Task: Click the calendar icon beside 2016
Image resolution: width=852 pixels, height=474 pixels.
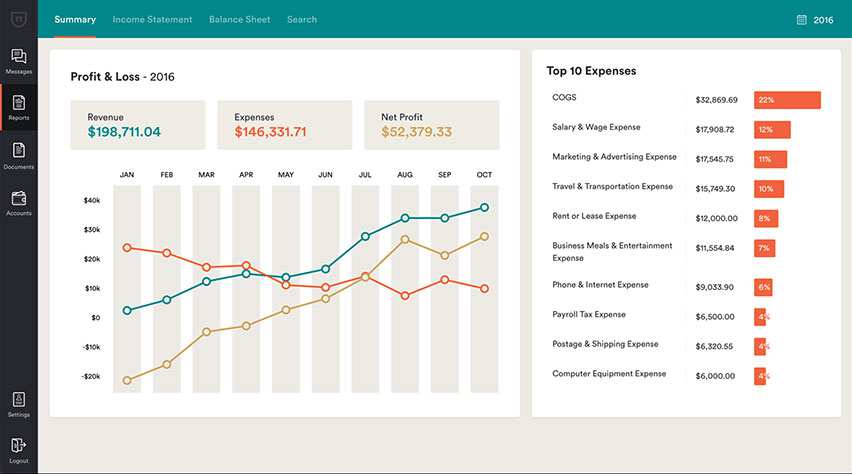Action: tap(801, 19)
